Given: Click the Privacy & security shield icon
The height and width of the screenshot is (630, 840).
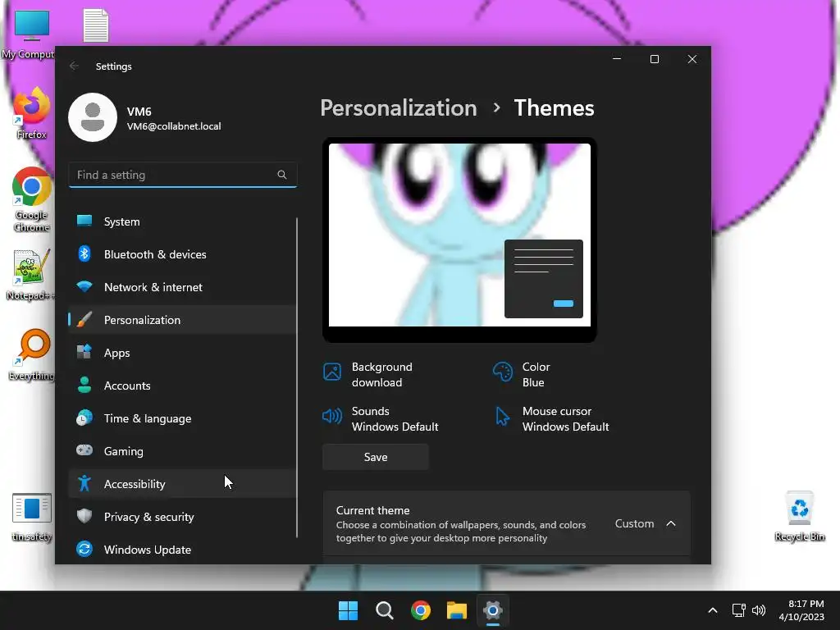Looking at the screenshot, I should (84, 516).
